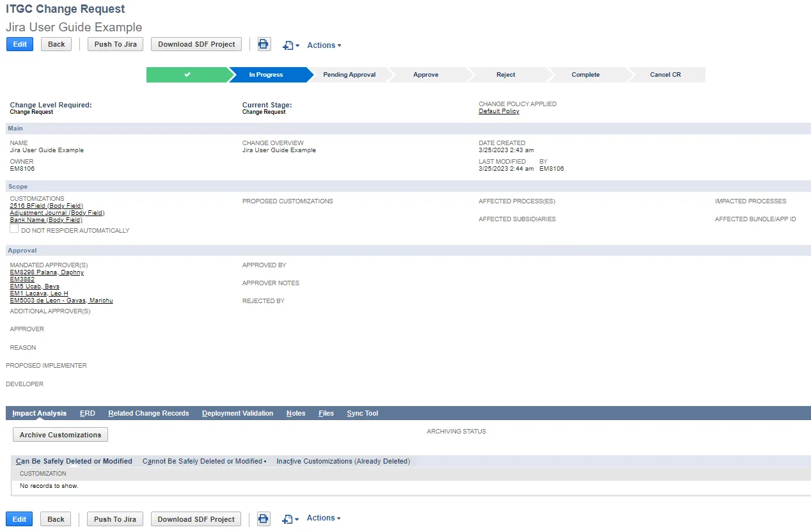Screen dimensions: 811x532
Task: Click the top Back button
Action: point(56,44)
